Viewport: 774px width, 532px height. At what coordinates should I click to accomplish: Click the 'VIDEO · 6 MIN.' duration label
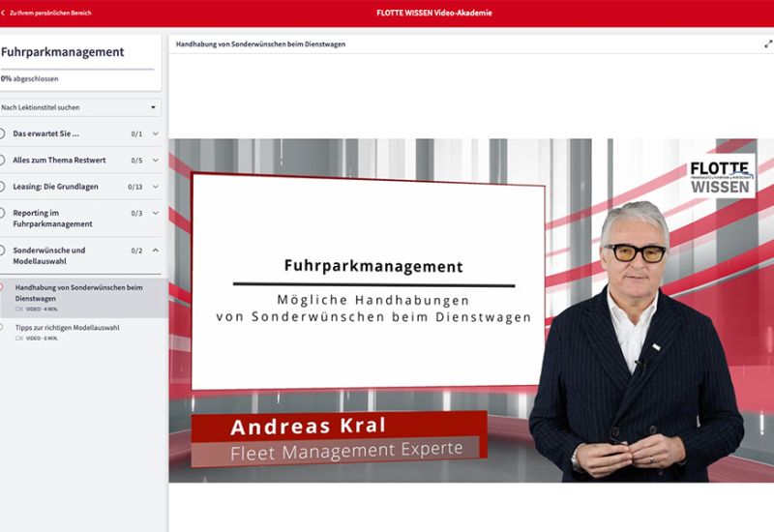42,338
